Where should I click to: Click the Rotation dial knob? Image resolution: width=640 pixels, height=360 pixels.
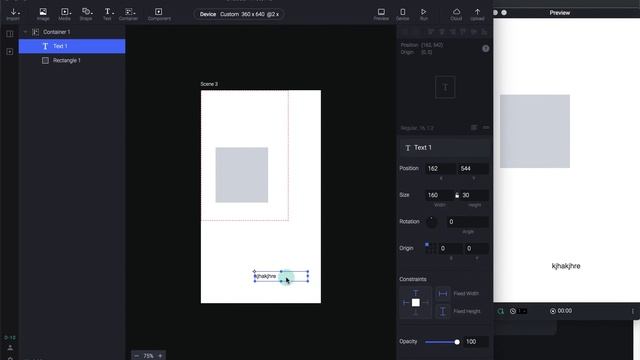point(431,222)
